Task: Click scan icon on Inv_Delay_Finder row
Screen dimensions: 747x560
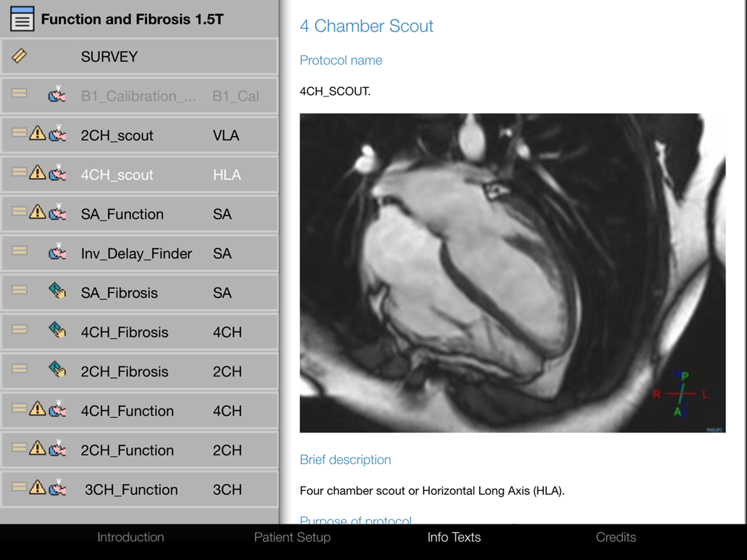Action: (x=57, y=252)
